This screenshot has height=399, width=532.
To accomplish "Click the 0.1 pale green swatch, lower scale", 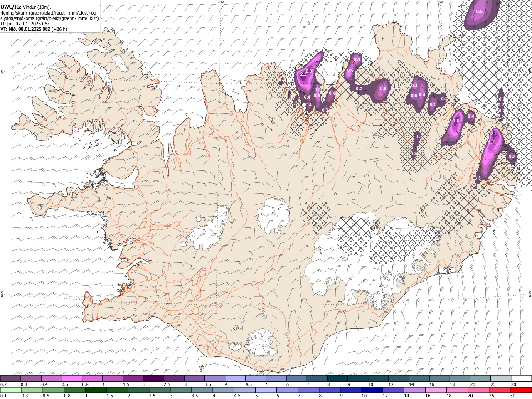I will tap(10, 390).
